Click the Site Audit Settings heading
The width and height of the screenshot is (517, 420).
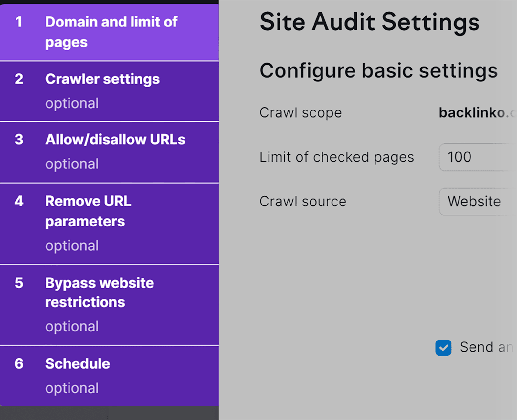(369, 22)
